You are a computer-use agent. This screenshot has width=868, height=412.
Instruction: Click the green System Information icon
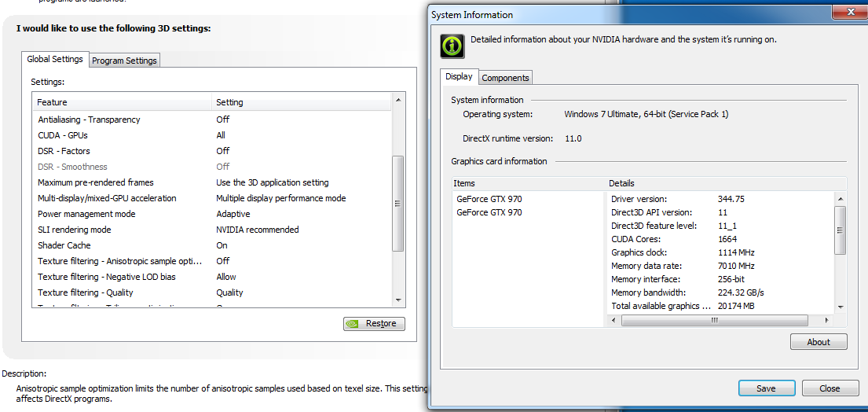coord(452,46)
